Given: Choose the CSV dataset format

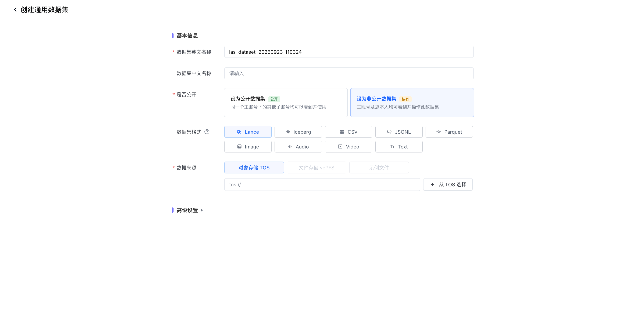Looking at the screenshot, I should (348, 132).
